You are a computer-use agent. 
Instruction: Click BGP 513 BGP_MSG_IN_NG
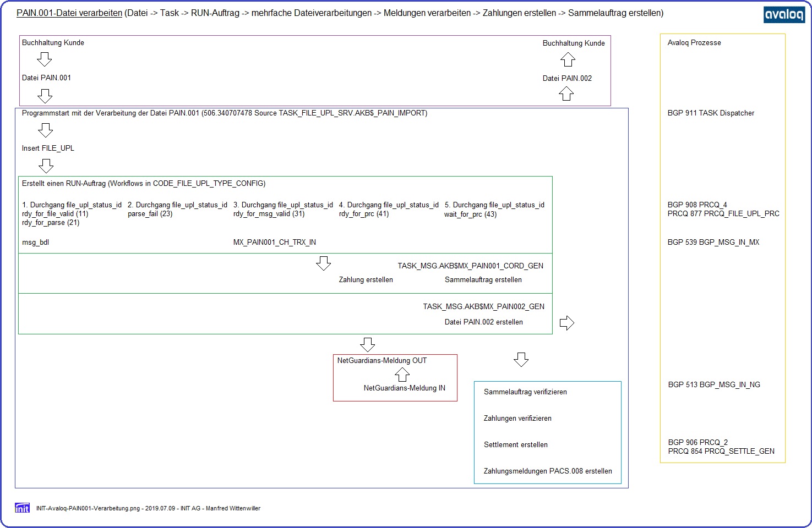tap(714, 384)
